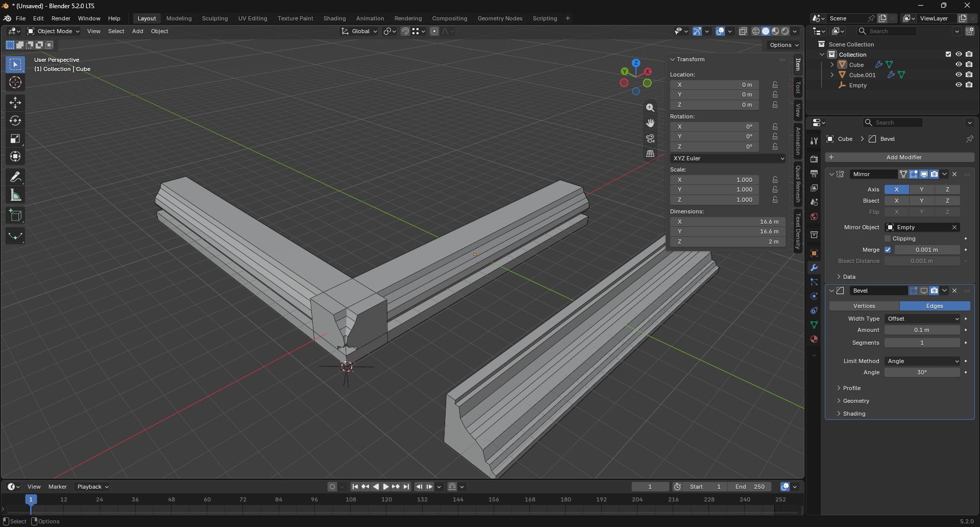Open the File menu
The image size is (980, 527).
(x=20, y=18)
